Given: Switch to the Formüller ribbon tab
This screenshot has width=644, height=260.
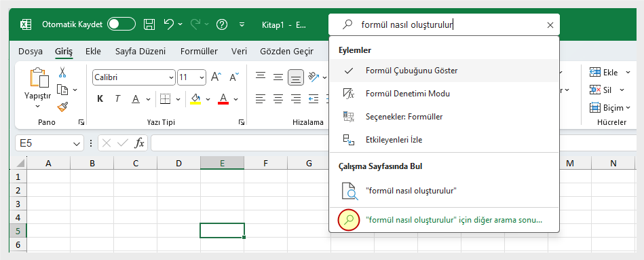Looking at the screenshot, I should pos(200,52).
